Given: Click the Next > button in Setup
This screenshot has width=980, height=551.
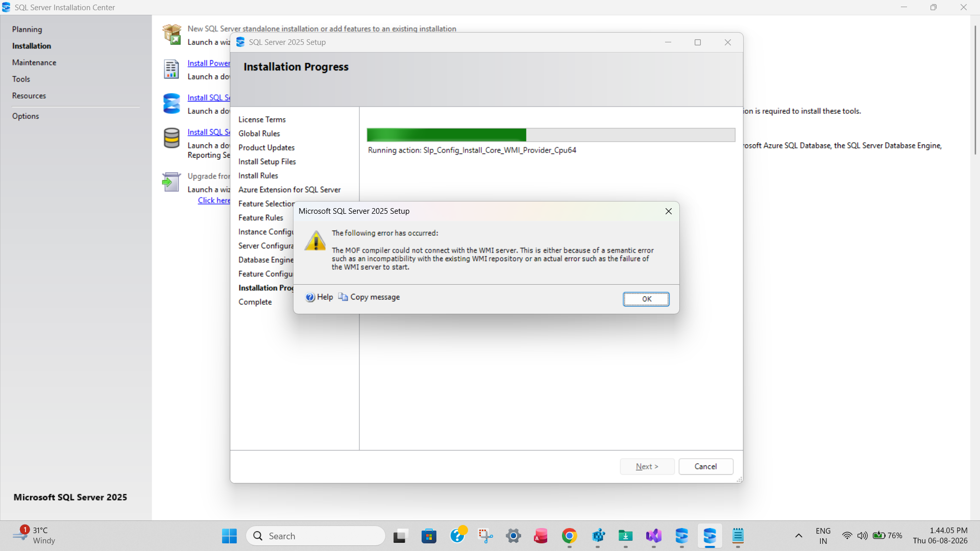Looking at the screenshot, I should 647,467.
